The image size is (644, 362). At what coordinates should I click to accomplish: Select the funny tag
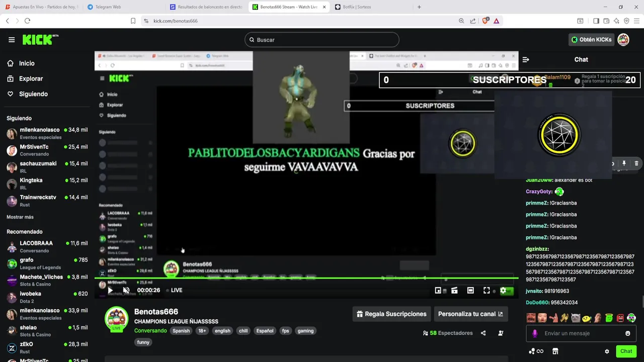click(x=143, y=342)
